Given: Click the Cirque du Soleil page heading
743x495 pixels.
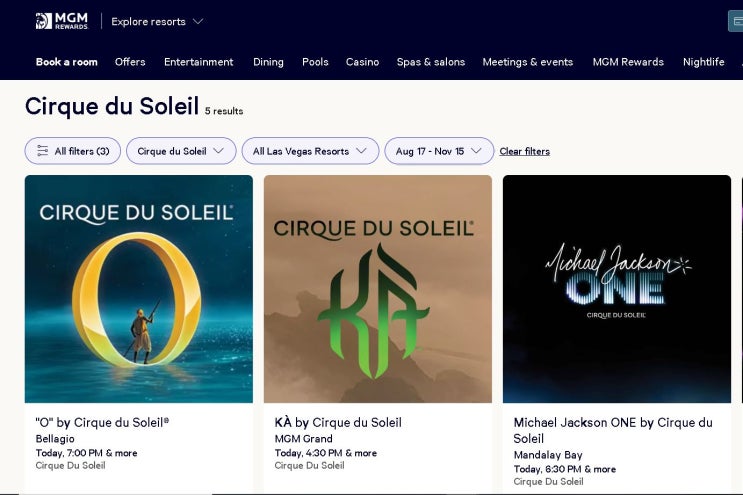Looking at the screenshot, I should click(x=112, y=106).
